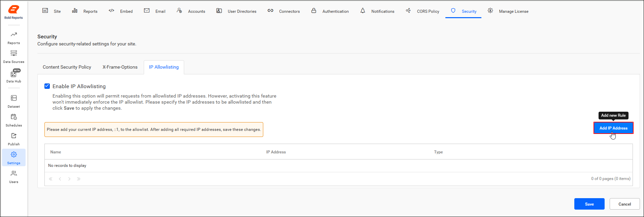The image size is (644, 217).
Task: Open Settings in the sidebar
Action: [14, 158]
